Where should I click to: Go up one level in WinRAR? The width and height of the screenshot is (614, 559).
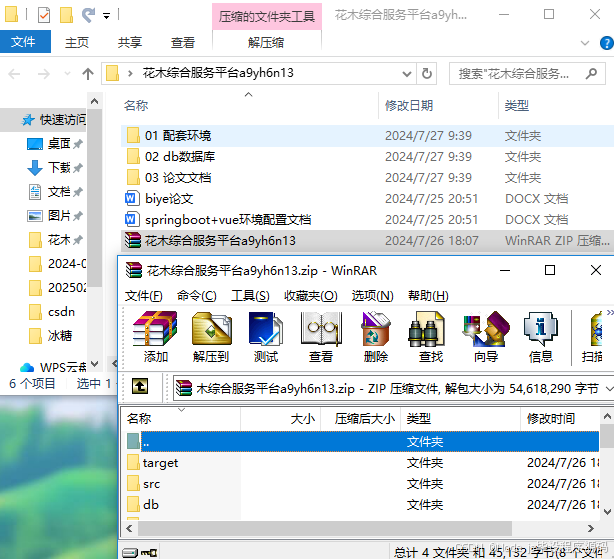click(x=140, y=386)
